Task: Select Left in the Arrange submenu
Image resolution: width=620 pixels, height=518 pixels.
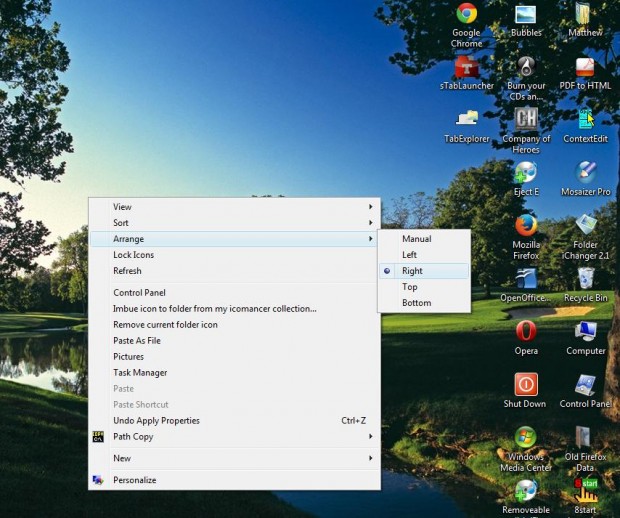Action: 410,255
